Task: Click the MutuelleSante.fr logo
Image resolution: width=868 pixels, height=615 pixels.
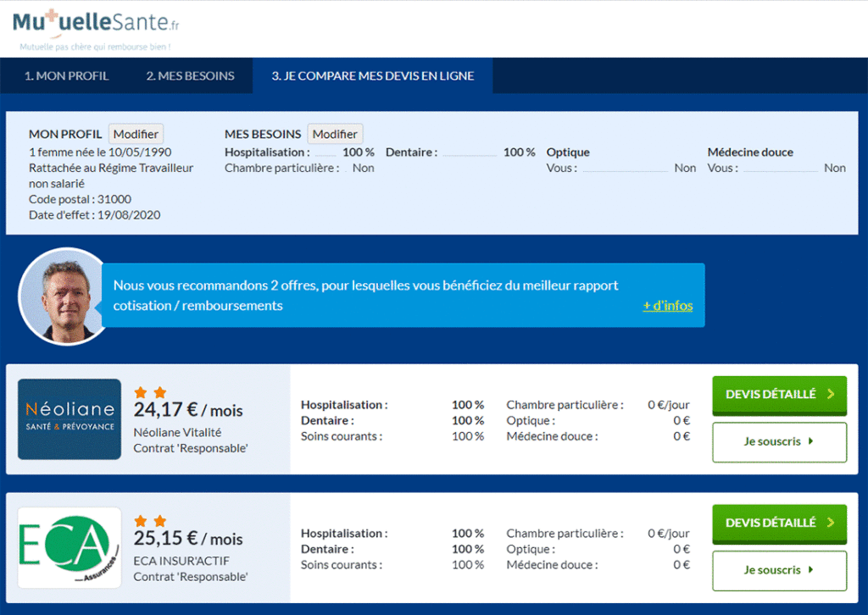Action: [96, 26]
